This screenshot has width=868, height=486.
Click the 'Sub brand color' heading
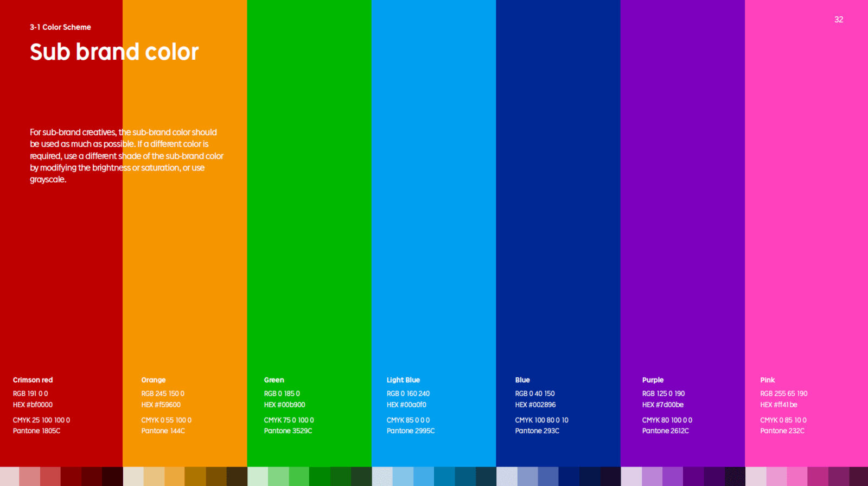pos(114,52)
